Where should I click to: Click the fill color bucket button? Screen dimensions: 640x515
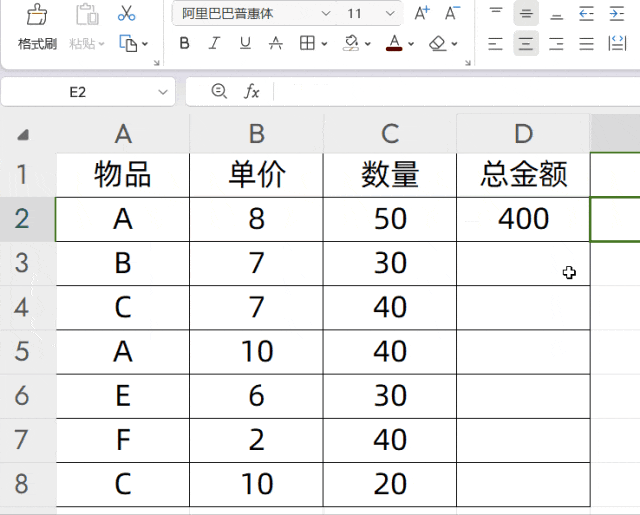coord(350,44)
